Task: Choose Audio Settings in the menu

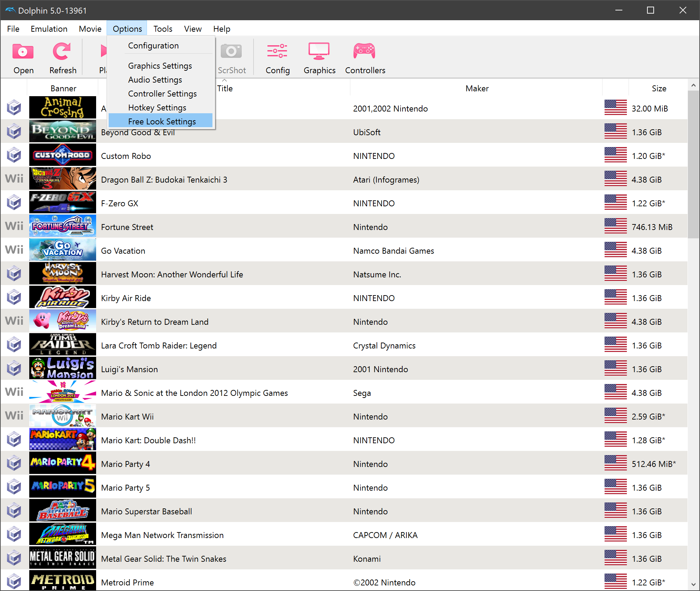Action: pyautogui.click(x=155, y=80)
